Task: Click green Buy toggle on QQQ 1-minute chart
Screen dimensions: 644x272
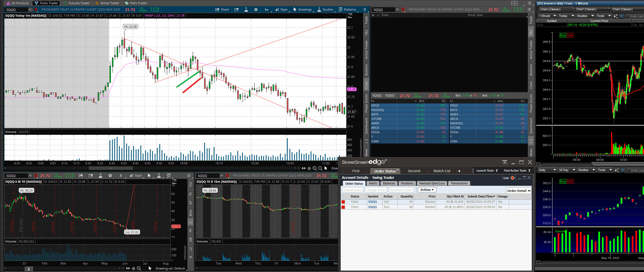Action: 563,36
